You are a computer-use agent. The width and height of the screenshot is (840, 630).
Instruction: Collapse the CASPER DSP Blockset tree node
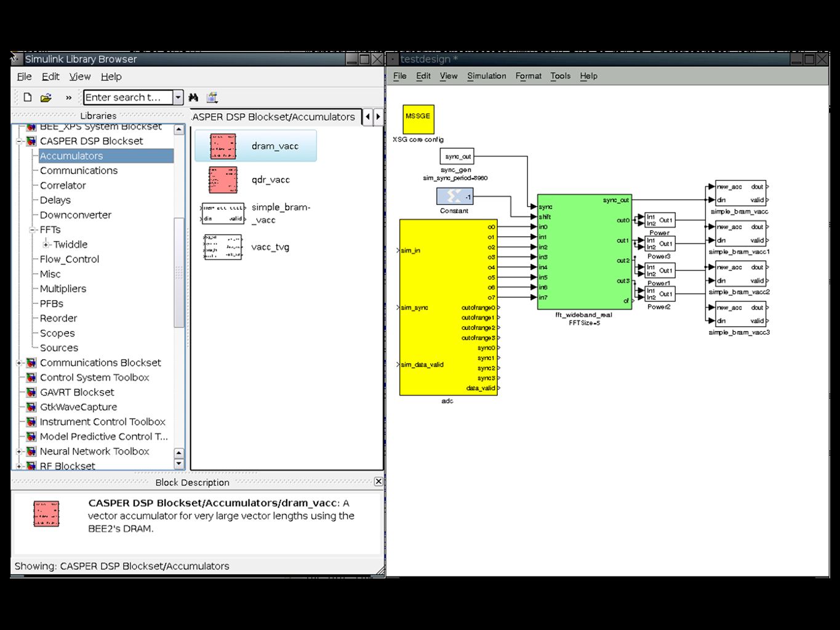[19, 141]
